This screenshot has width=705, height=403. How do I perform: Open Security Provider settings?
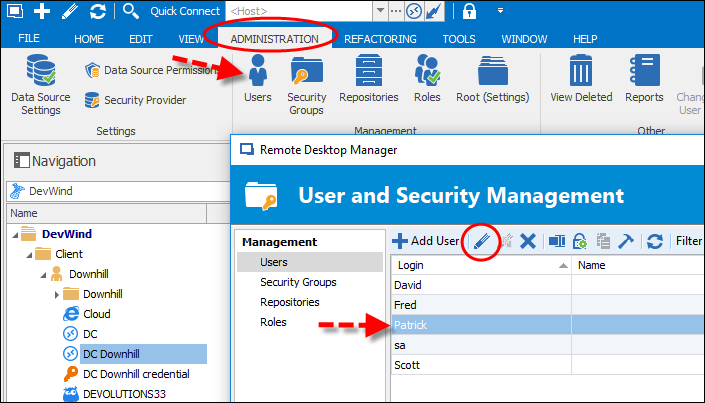click(x=135, y=100)
